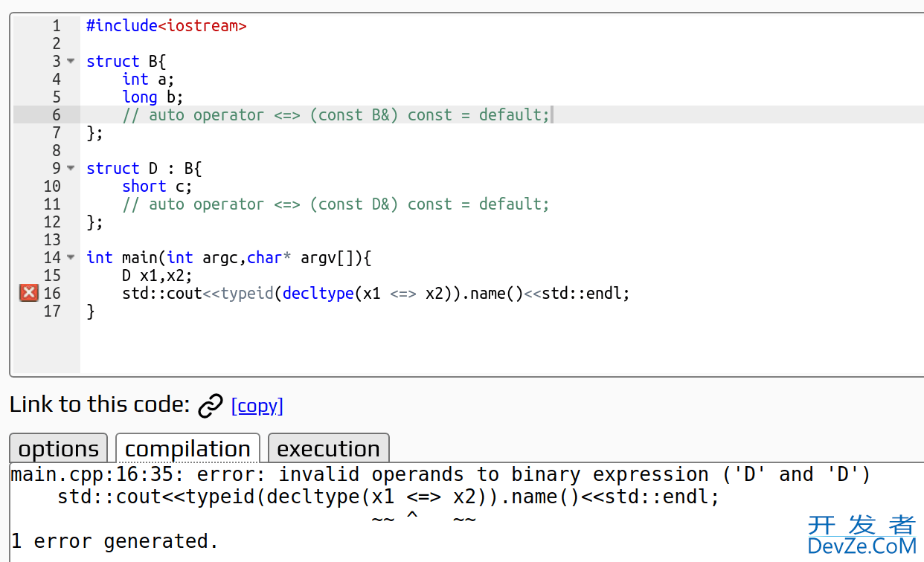Viewport: 924px width, 562px height.
Task: Click the 'int a;' code line
Action: tap(148, 79)
